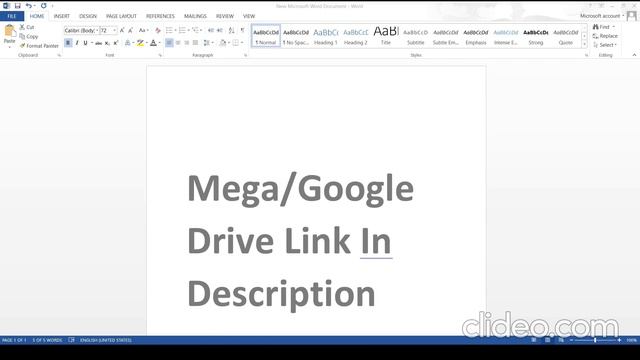
Task: Align text left
Action: pos(169,43)
